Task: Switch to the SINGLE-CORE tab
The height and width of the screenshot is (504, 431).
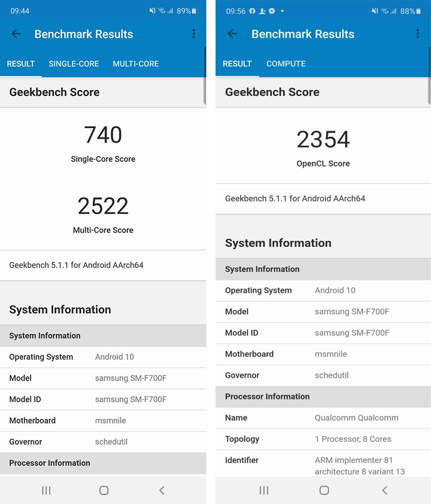Action: point(74,64)
